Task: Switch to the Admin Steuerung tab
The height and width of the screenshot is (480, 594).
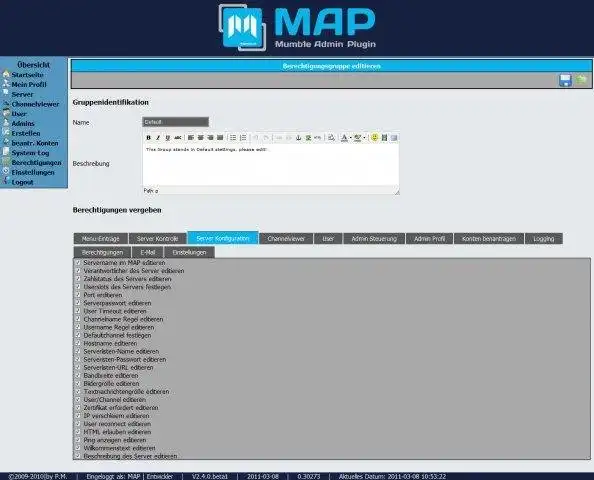Action: (374, 239)
